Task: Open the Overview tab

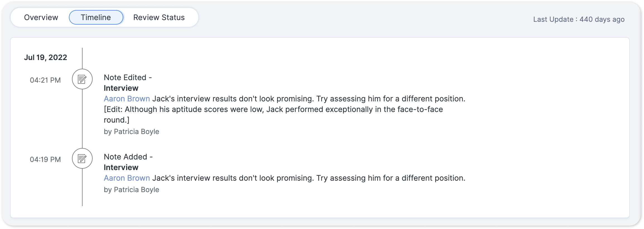Action: pos(41,18)
